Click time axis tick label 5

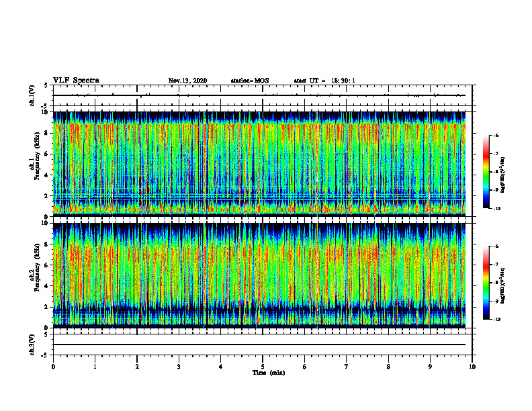pyautogui.click(x=263, y=367)
